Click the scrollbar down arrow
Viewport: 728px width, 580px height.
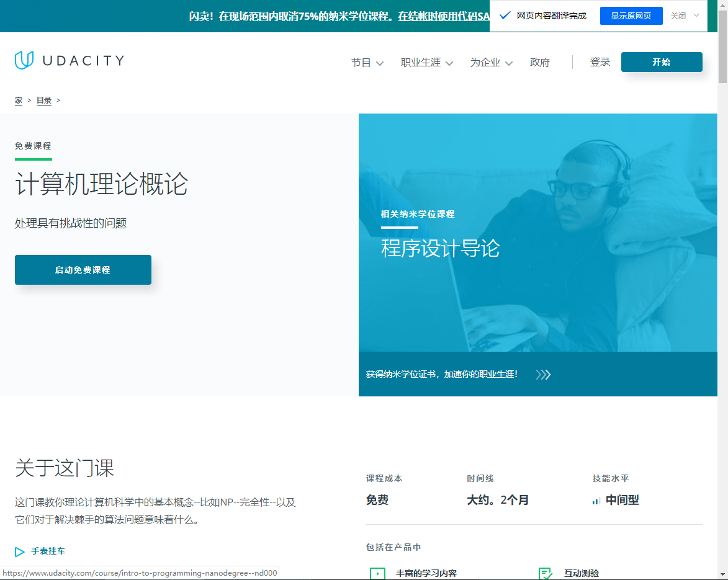pos(723,576)
